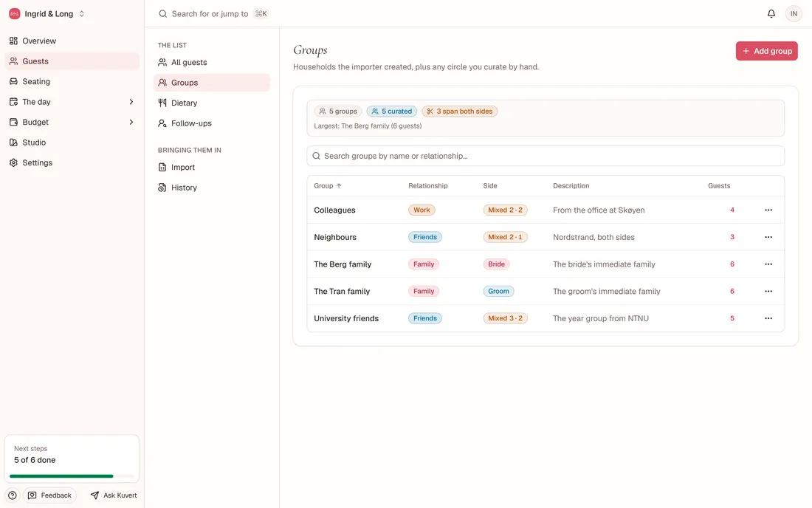Click the Add group button
Viewport: 812px width, 508px height.
coord(766,51)
